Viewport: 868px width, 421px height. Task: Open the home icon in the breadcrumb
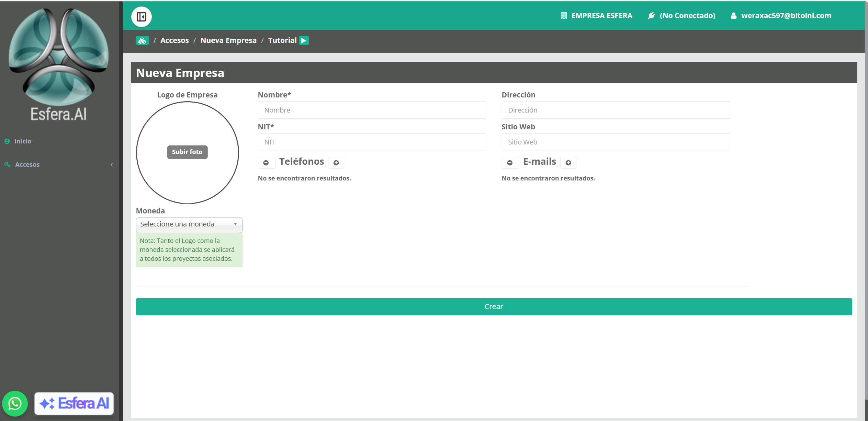(x=142, y=40)
